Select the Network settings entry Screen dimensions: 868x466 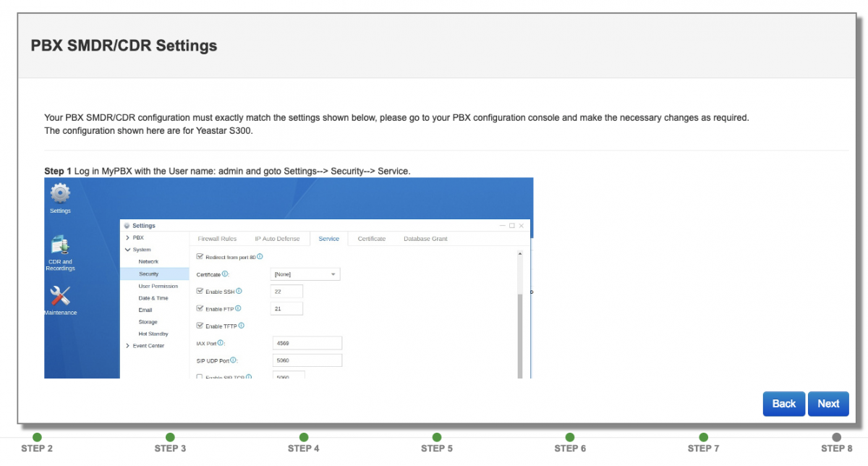[149, 261]
